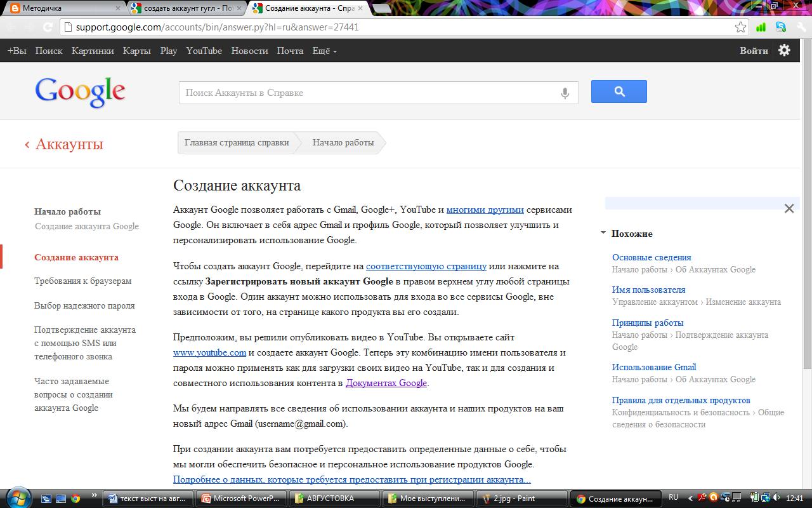
Task: Open 'Правила для отдельных продуктов' link
Action: point(681,400)
